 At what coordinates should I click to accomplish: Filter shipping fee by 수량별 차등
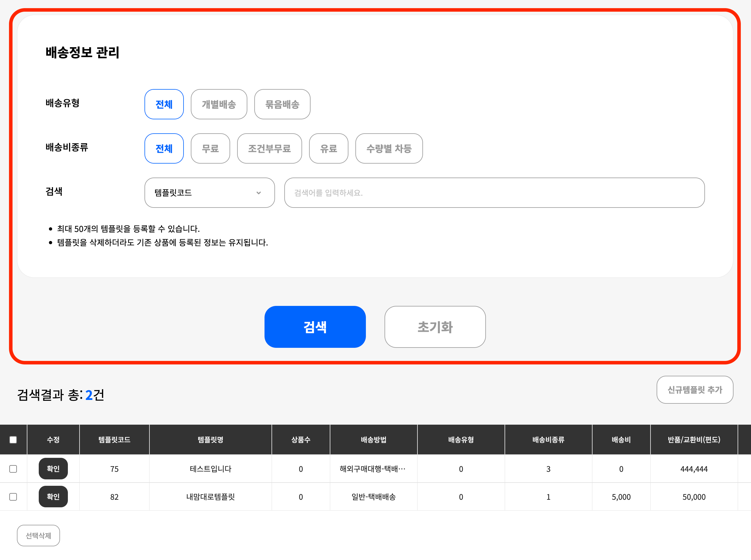[x=389, y=148]
